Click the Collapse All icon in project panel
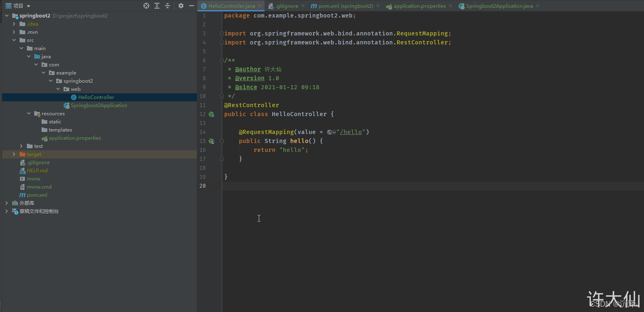The image size is (644, 312). point(168,6)
